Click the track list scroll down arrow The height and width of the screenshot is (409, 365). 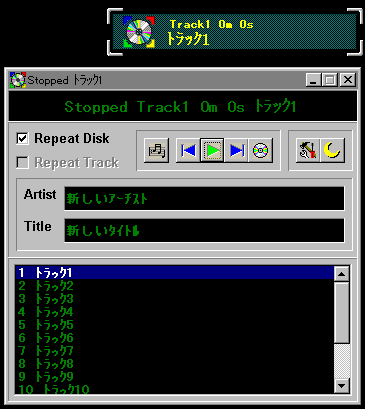[x=341, y=386]
